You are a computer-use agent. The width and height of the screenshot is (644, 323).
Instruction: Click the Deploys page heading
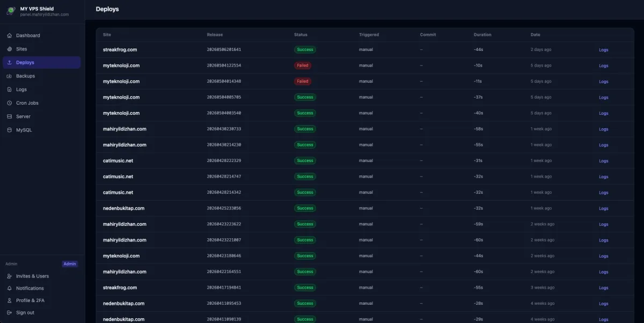pyautogui.click(x=107, y=9)
